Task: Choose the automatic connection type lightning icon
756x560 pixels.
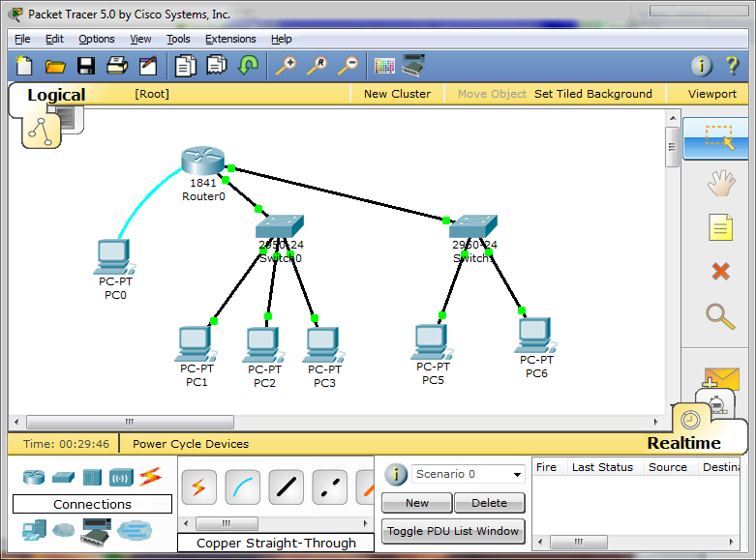Action: 199,487
